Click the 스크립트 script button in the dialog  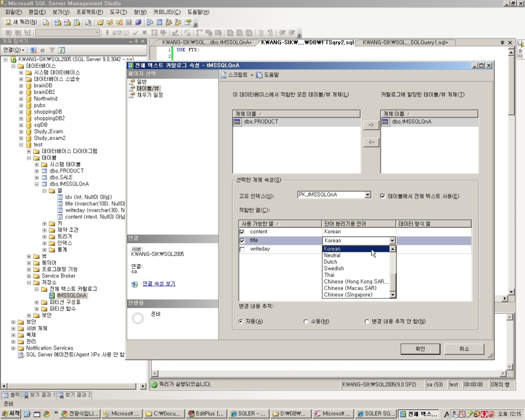coord(234,75)
